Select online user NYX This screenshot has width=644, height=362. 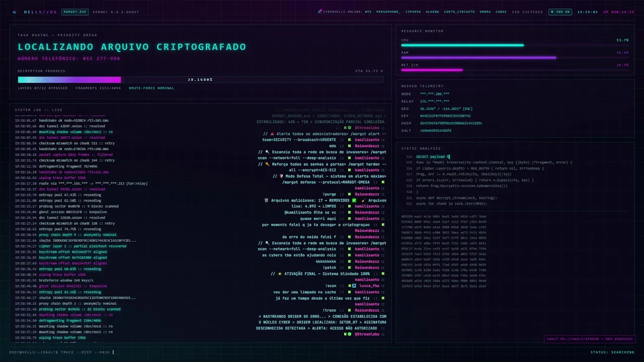[x=368, y=12]
